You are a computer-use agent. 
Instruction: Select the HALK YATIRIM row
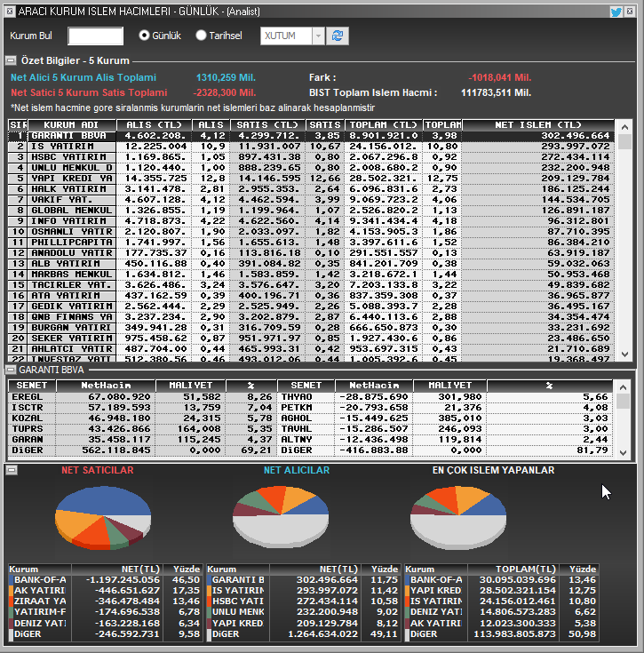point(311,189)
